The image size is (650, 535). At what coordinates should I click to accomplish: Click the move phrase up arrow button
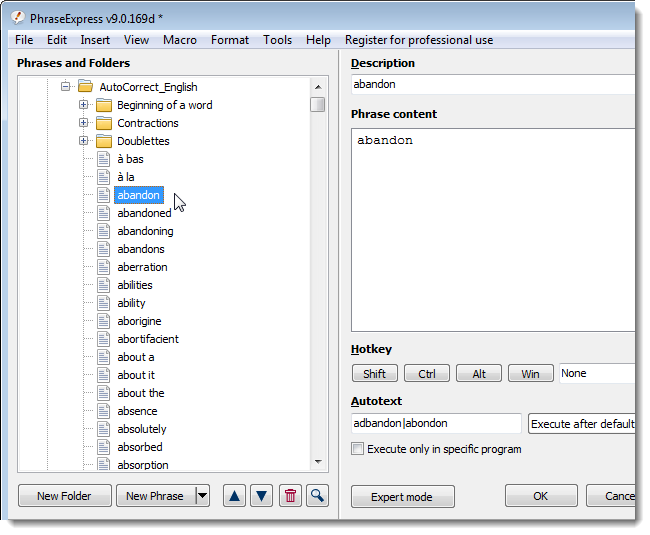click(x=234, y=496)
